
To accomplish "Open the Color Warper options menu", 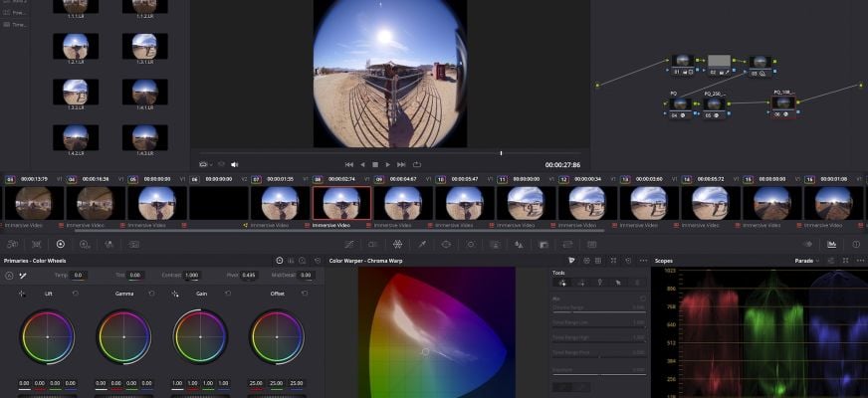I will click(643, 260).
